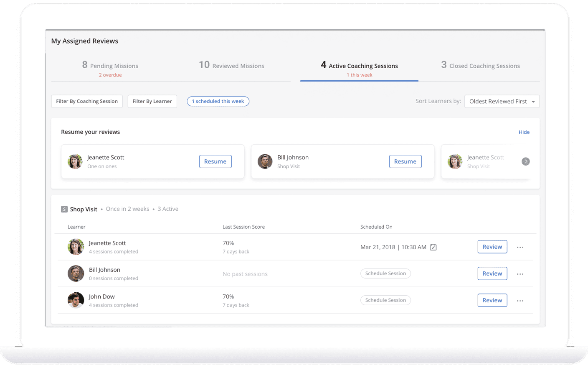Open more options menu for Bill Johnson
This screenshot has width=588, height=368.
point(520,274)
